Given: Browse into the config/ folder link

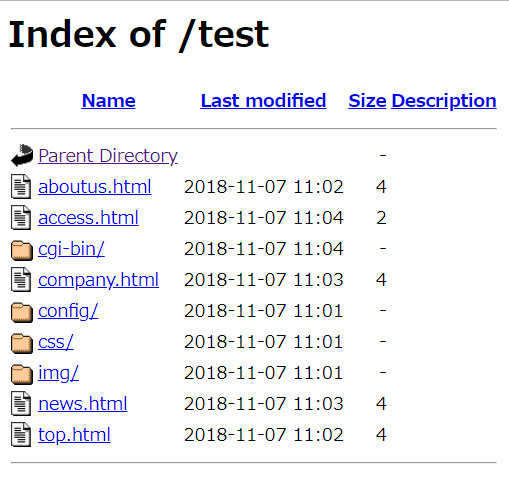Looking at the screenshot, I should click(x=68, y=312).
